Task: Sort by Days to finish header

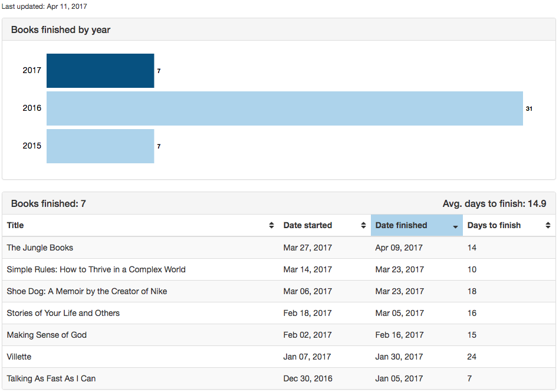Action: (x=494, y=225)
